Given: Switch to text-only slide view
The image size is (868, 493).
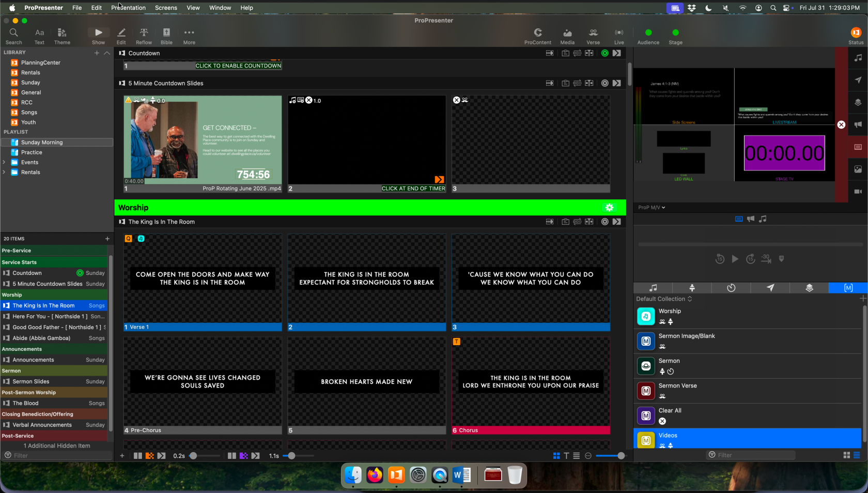Looking at the screenshot, I should click(x=566, y=456).
